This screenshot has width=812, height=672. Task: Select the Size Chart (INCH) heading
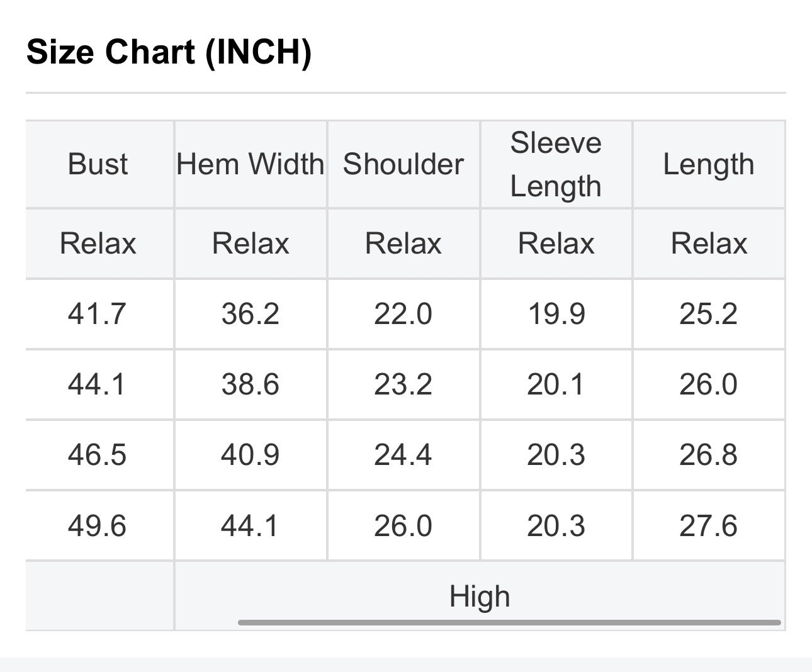pos(169,52)
